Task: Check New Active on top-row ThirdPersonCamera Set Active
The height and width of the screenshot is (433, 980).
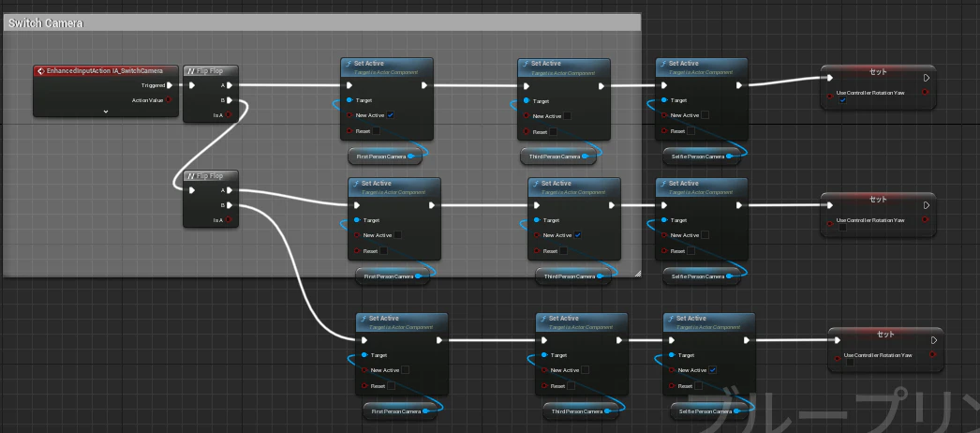Action: [x=568, y=115]
